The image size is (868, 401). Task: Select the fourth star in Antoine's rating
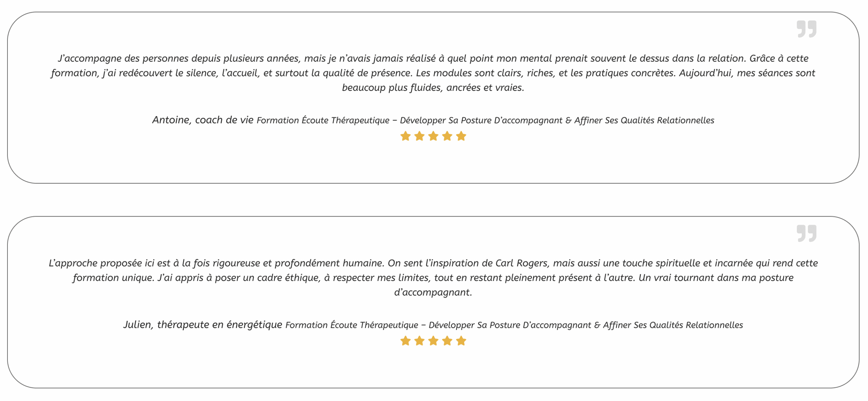click(447, 136)
